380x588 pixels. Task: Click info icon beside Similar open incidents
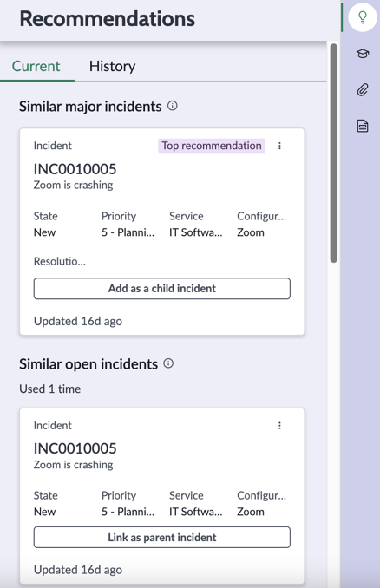(x=168, y=363)
